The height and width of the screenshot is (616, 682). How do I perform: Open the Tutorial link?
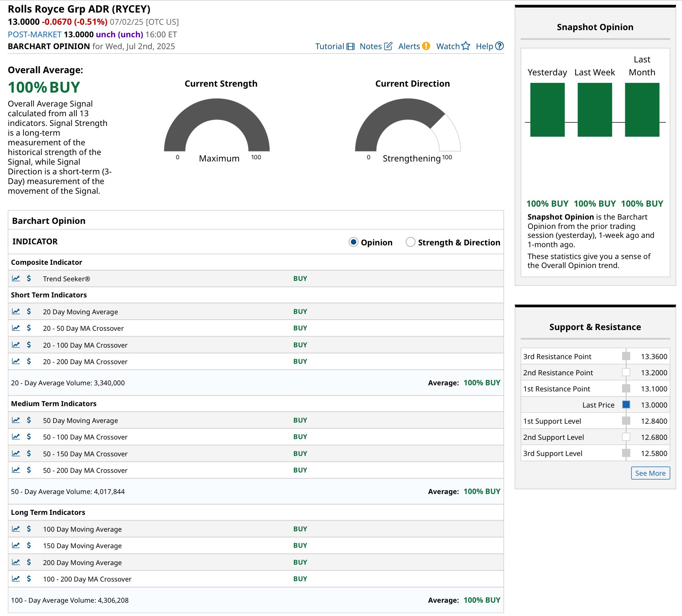coord(329,46)
